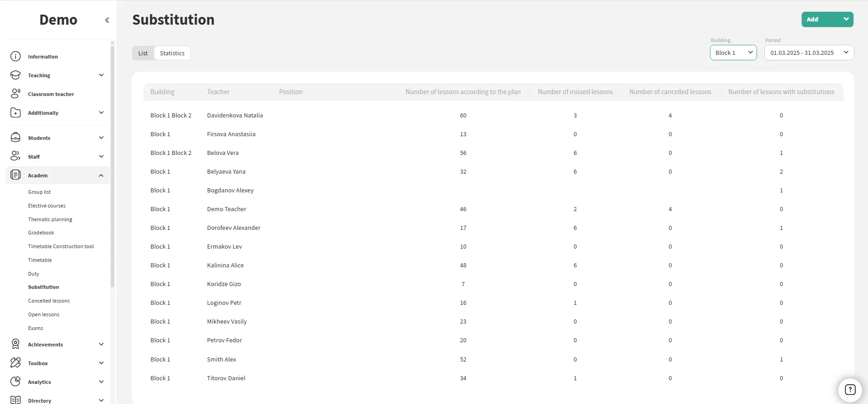The image size is (868, 404).
Task: Collapse the Academ menu section
Action: click(101, 175)
